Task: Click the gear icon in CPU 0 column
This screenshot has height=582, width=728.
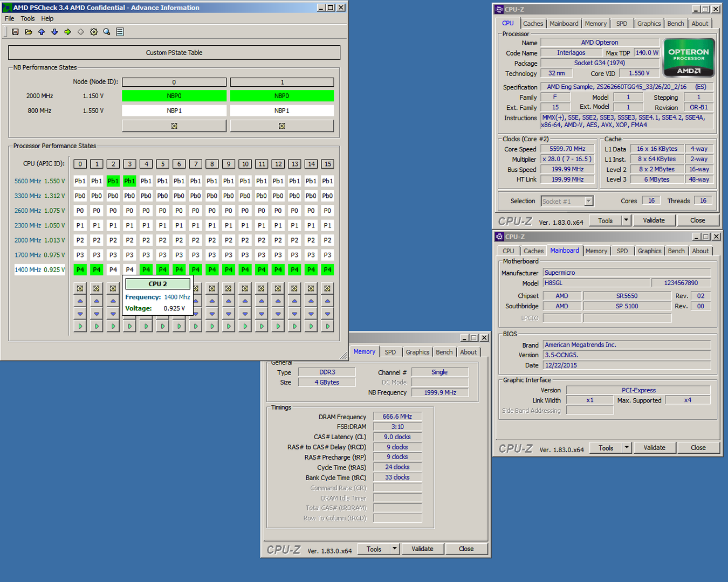Action: pyautogui.click(x=80, y=288)
